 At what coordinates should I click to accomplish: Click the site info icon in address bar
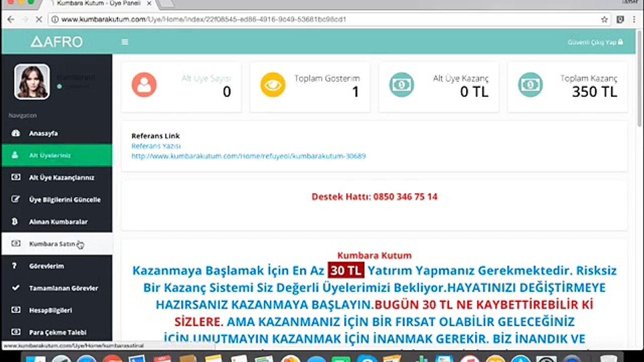coord(55,20)
